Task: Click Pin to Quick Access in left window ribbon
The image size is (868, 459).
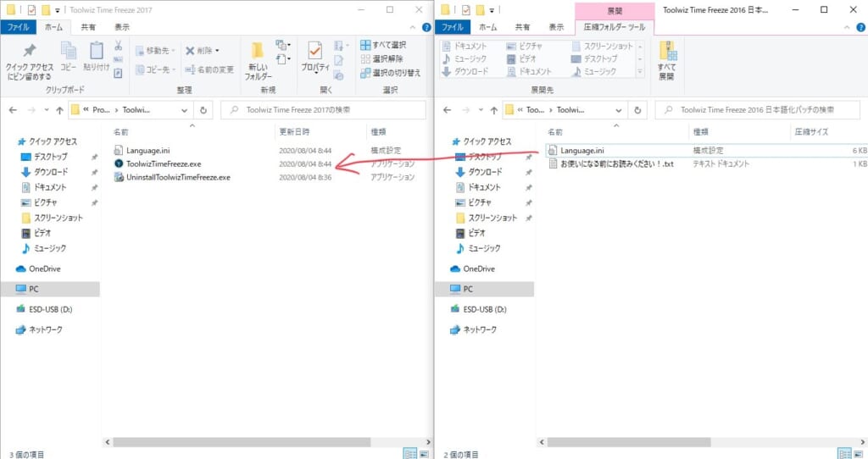Action: point(30,61)
